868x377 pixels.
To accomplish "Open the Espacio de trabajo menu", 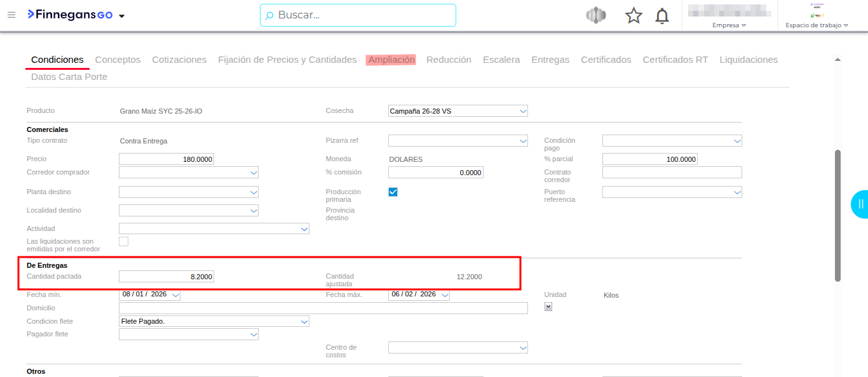I will (x=817, y=25).
